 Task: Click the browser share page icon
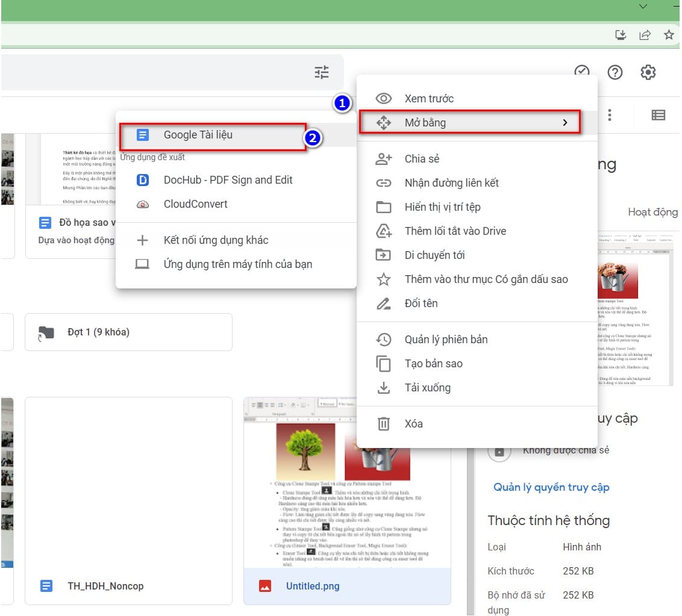[x=645, y=35]
